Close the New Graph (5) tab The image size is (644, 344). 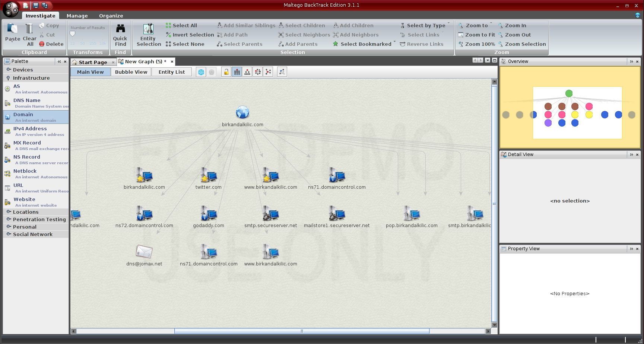tap(172, 61)
